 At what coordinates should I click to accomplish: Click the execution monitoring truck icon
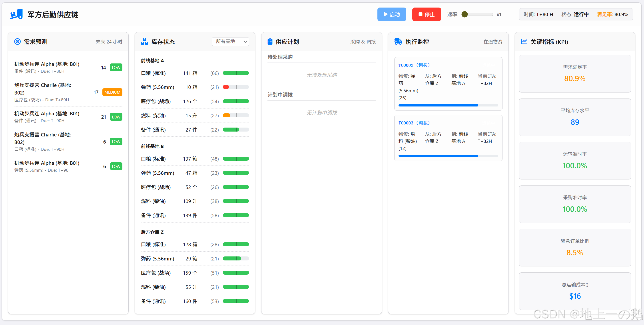[x=398, y=41]
